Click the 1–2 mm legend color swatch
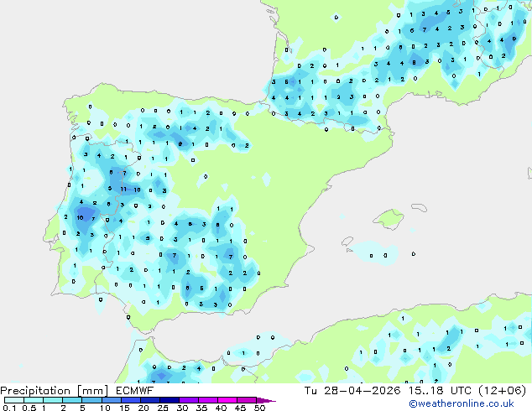This screenshot has width=532, height=411. tap(53, 400)
